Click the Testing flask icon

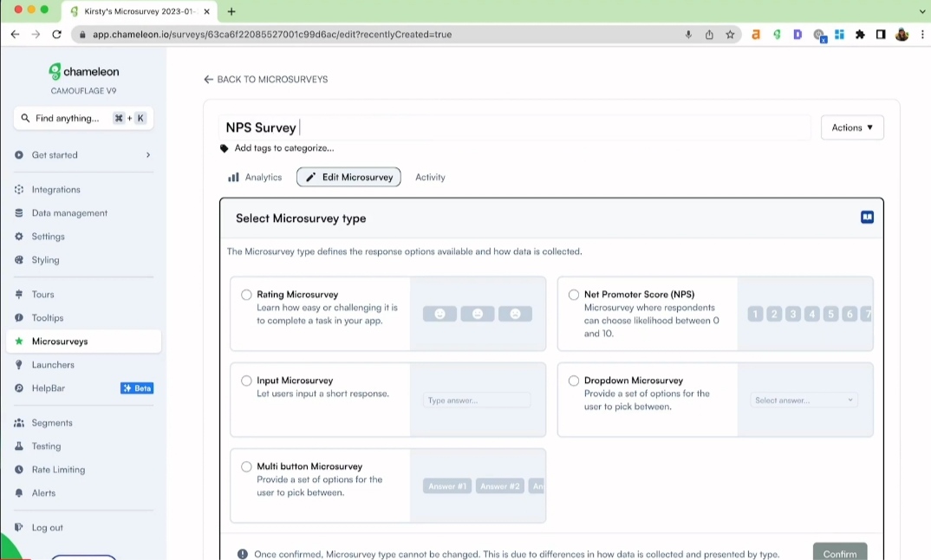click(19, 446)
